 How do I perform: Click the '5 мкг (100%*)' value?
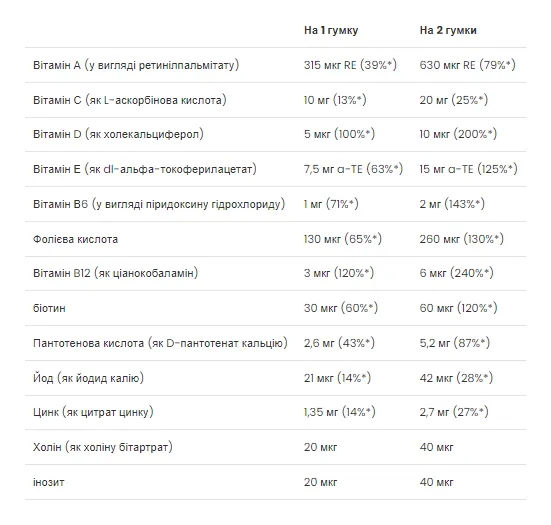(x=339, y=134)
